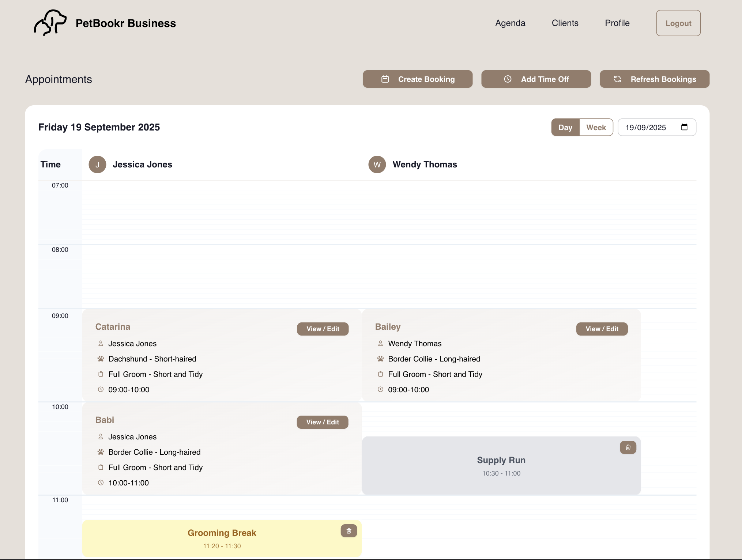Open the Clients page
742x560 pixels.
565,23
